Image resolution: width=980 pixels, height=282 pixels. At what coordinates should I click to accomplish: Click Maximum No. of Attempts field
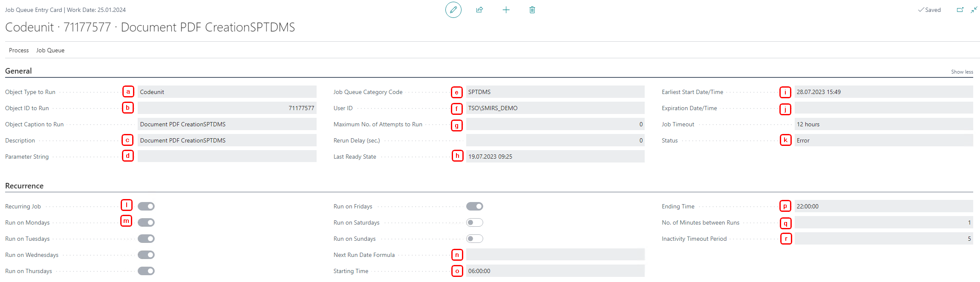click(x=555, y=124)
